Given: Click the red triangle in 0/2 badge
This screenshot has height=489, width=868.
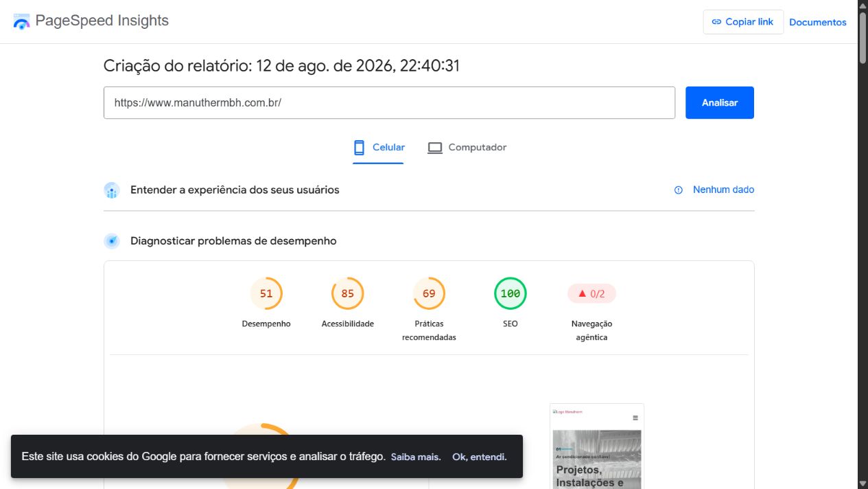Looking at the screenshot, I should 582,293.
